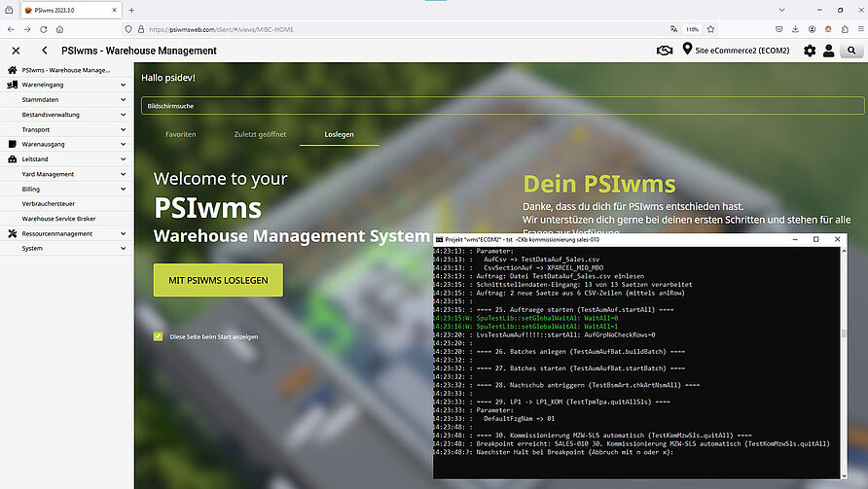This screenshot has height=489, width=868.
Task: Expand the Bestandsverwaltung menu
Action: click(123, 115)
